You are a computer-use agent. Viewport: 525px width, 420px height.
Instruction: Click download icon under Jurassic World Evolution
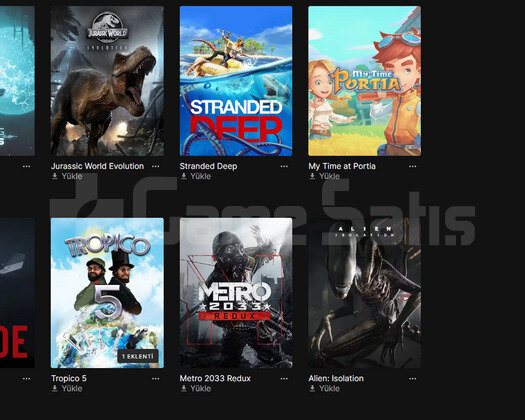pyautogui.click(x=55, y=176)
